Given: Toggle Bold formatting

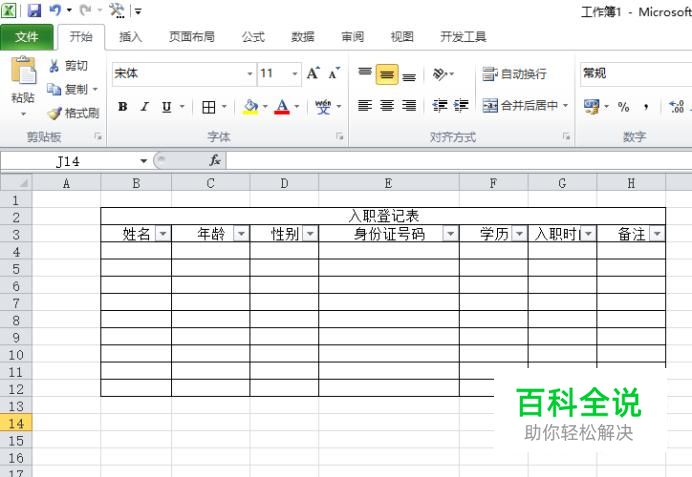Looking at the screenshot, I should [123, 107].
